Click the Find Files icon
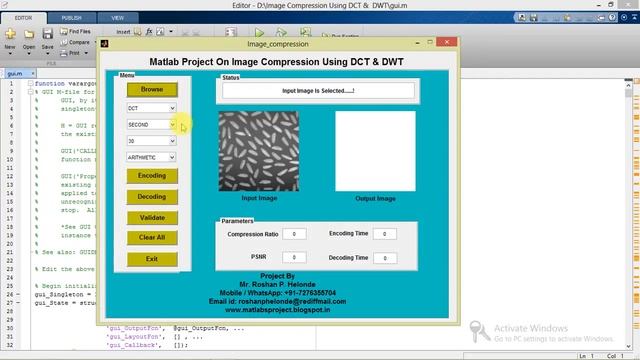 coord(64,31)
